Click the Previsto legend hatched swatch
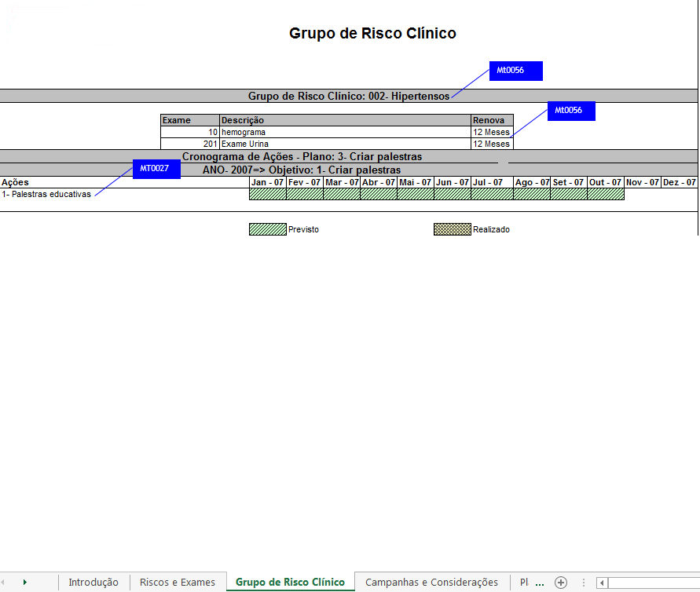 [268, 229]
